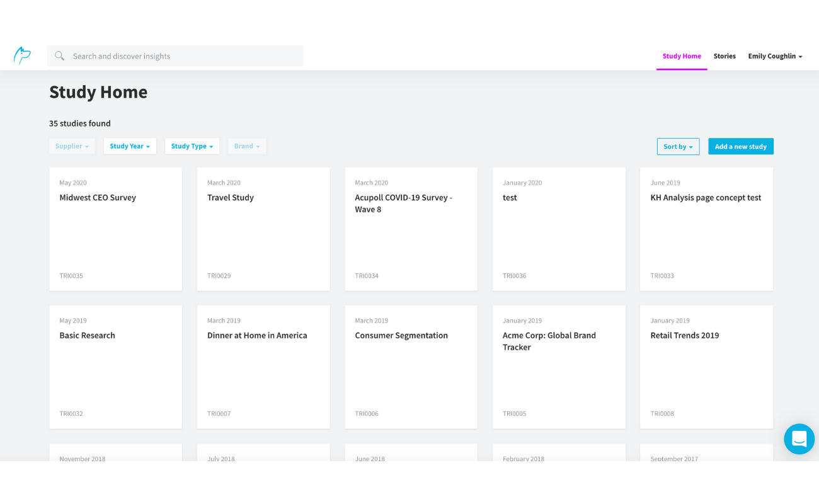This screenshot has height=504, width=819.
Task: Click the TRI0033 study ID
Action: coord(662,276)
